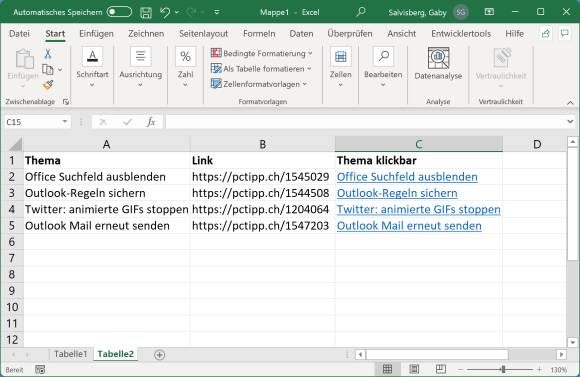Copy selection with the copy icon
The height and width of the screenshot is (377, 580).
[48, 70]
